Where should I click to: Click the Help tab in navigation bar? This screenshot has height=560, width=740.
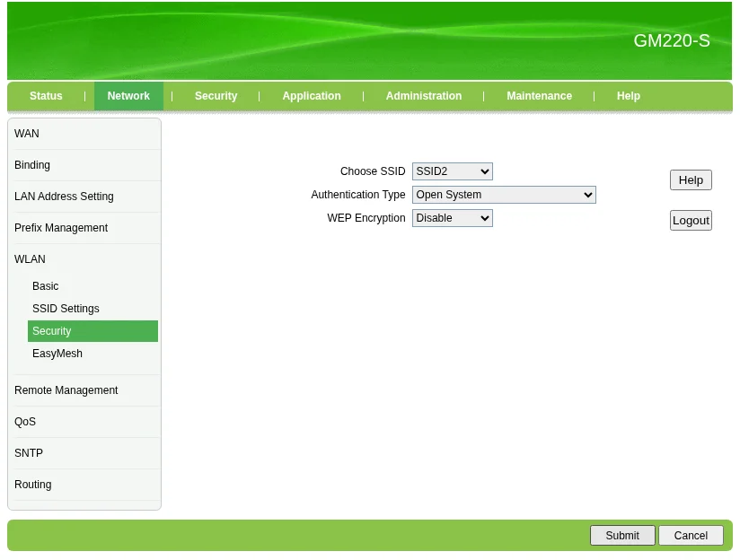pos(628,96)
